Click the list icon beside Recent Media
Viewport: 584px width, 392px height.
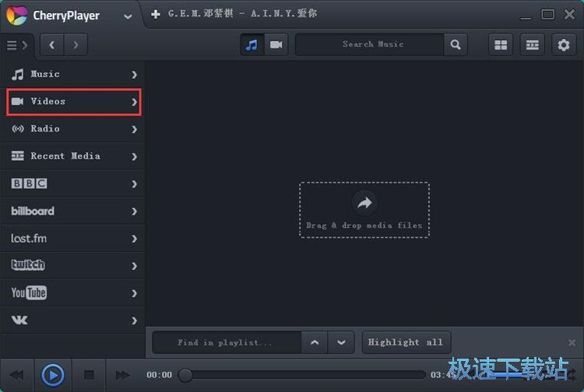[17, 156]
